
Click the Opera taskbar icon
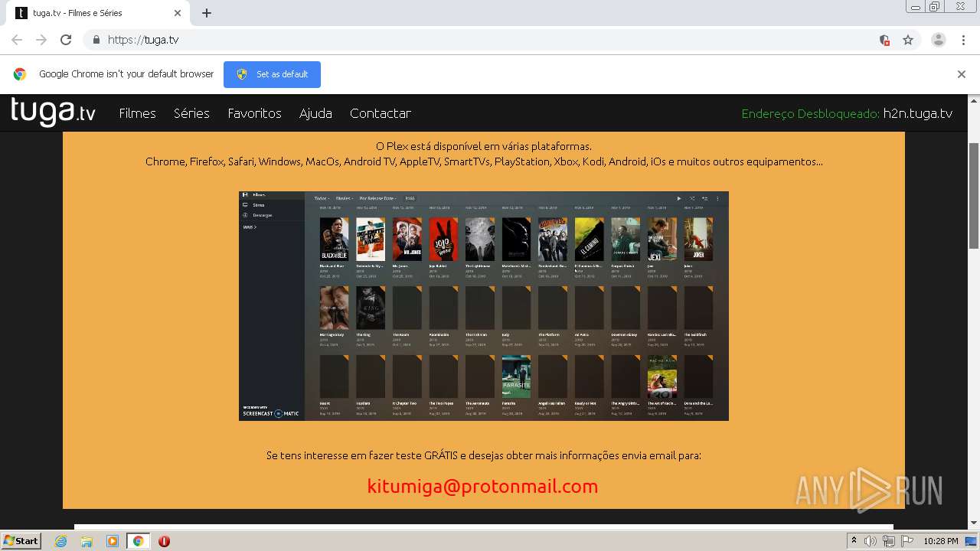(x=164, y=541)
